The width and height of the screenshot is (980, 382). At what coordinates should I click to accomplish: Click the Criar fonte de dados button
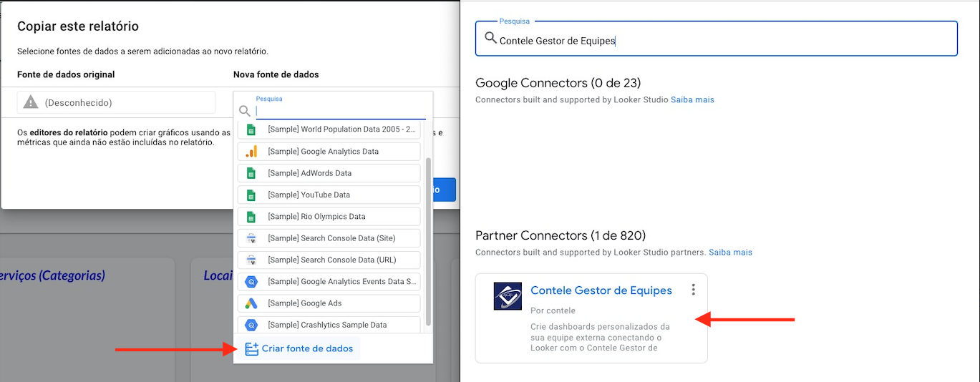[299, 348]
